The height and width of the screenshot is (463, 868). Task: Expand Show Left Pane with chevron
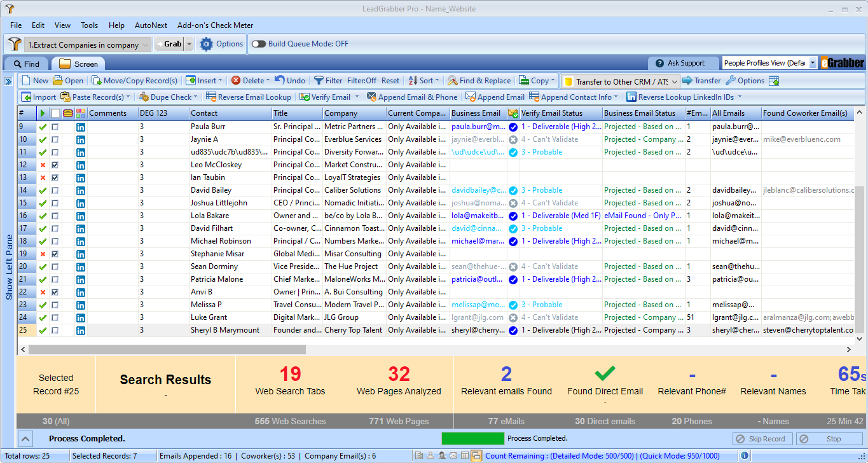click(8, 81)
